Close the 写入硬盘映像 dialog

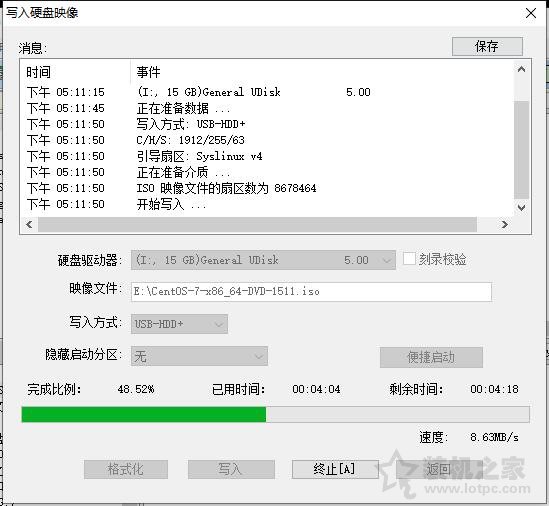coord(531,13)
